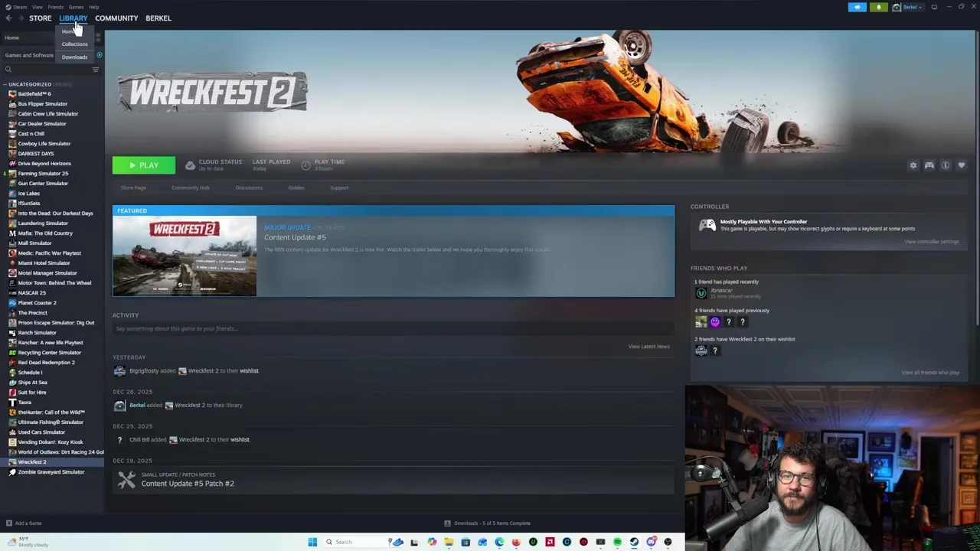
Task: Open Bigrigfrosty profile in activity
Action: click(144, 371)
